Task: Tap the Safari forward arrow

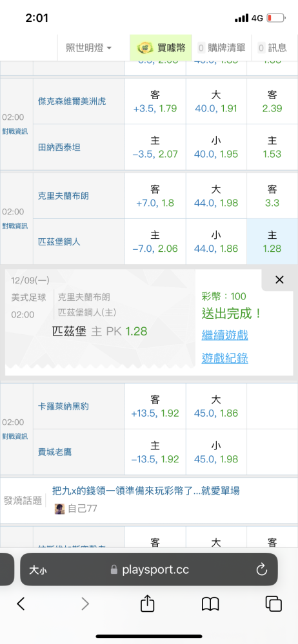Action: [84, 603]
